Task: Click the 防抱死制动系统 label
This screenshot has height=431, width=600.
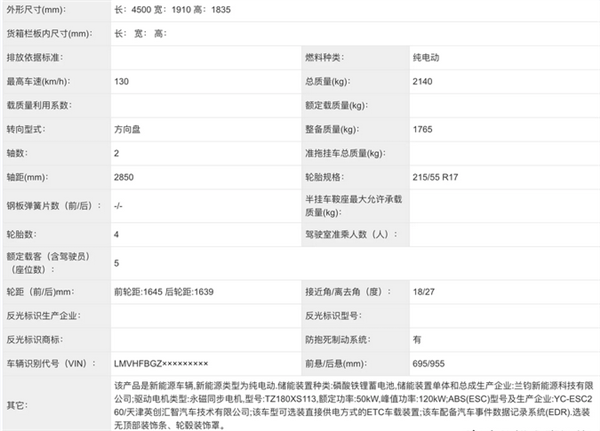Action: pyautogui.click(x=338, y=340)
